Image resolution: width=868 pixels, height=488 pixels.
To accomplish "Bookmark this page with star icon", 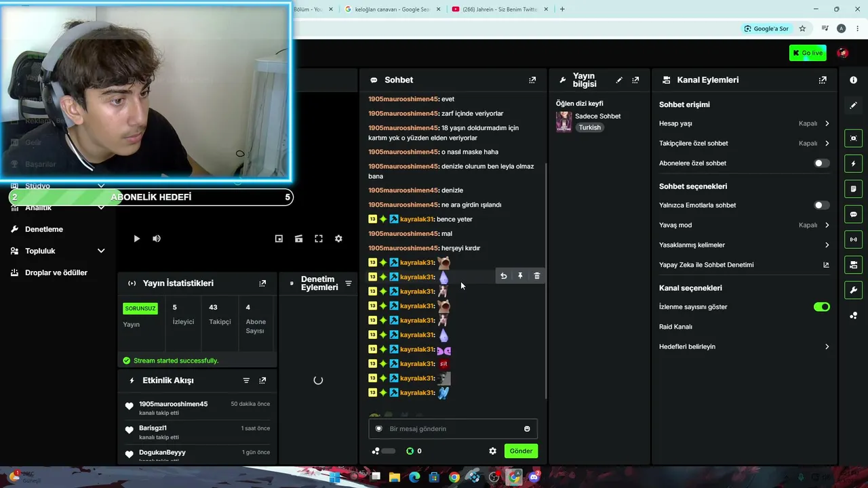I will [x=802, y=28].
